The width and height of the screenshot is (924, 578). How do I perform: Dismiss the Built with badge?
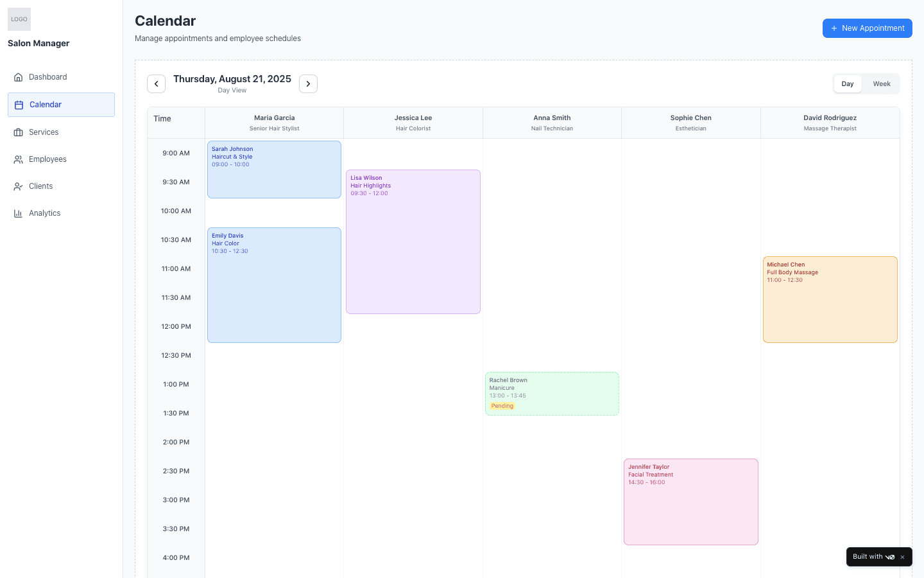point(903,557)
